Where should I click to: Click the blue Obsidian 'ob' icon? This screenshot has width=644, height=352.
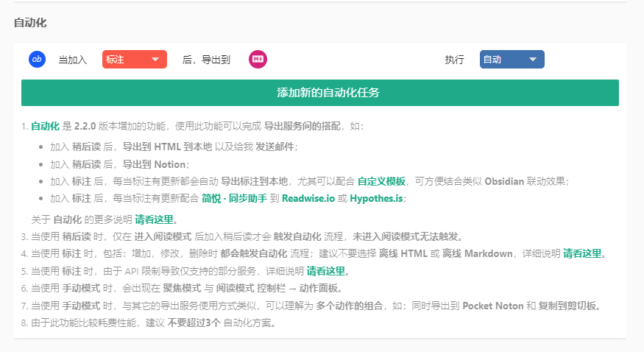[37, 59]
